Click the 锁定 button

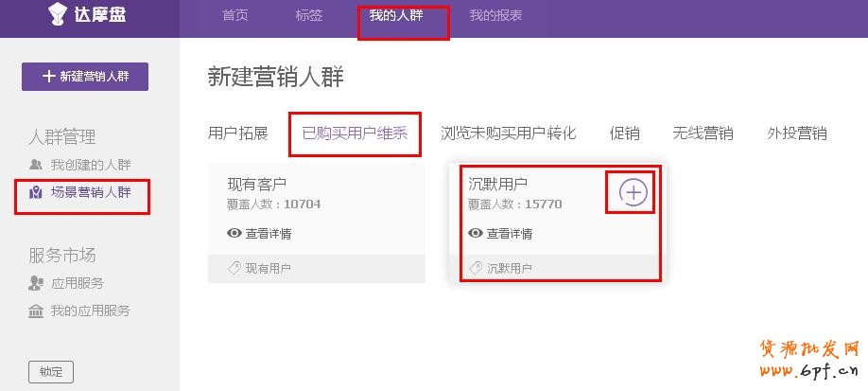(51, 371)
